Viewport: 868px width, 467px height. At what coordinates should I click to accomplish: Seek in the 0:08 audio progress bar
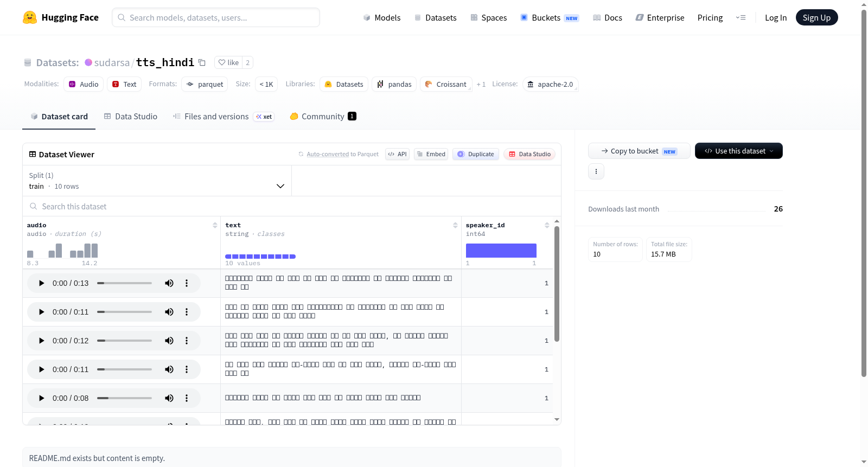[124, 398]
